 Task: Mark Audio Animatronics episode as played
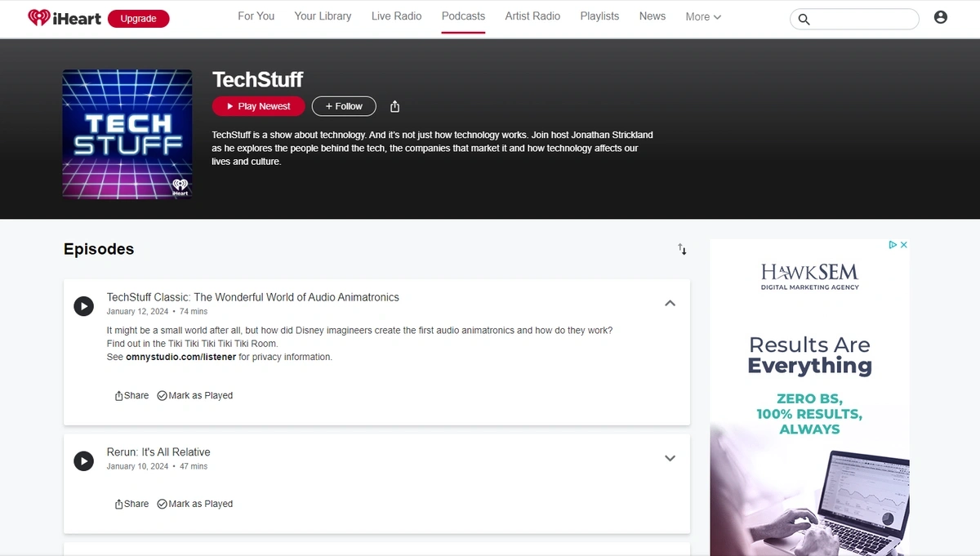click(x=195, y=395)
